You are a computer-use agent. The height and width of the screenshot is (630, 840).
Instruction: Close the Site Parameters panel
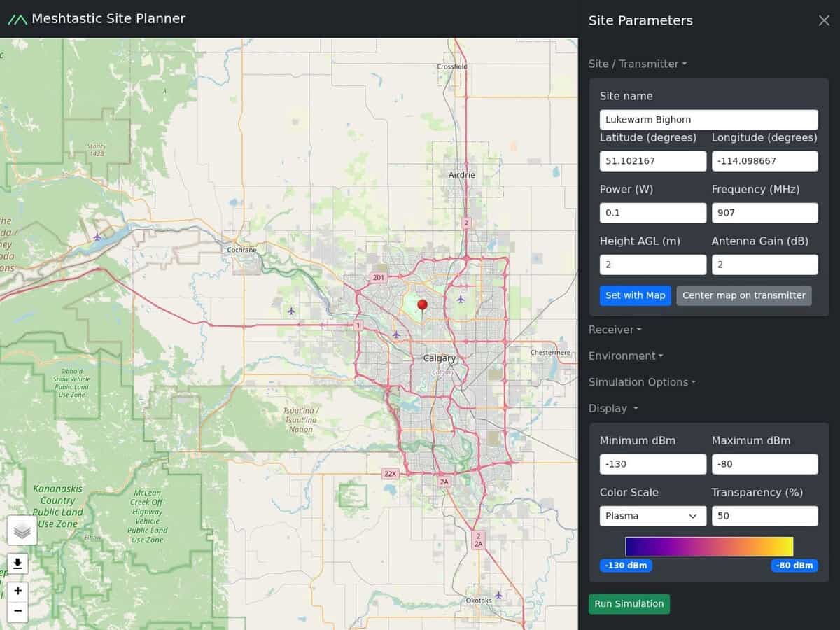pyautogui.click(x=824, y=20)
